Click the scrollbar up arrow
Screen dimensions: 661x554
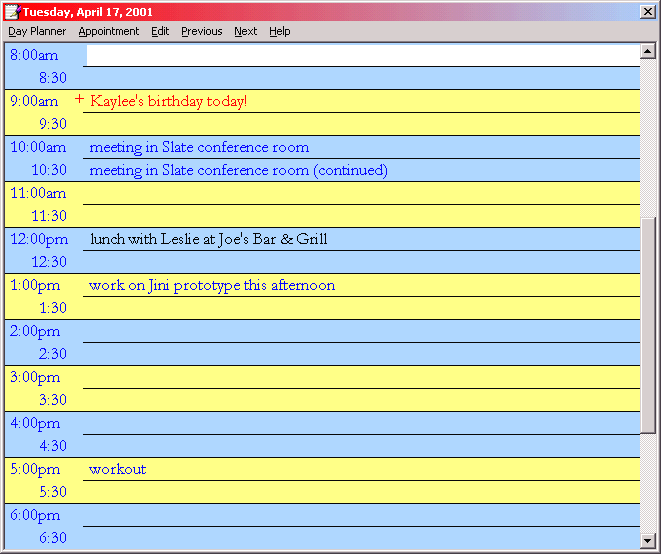649,51
